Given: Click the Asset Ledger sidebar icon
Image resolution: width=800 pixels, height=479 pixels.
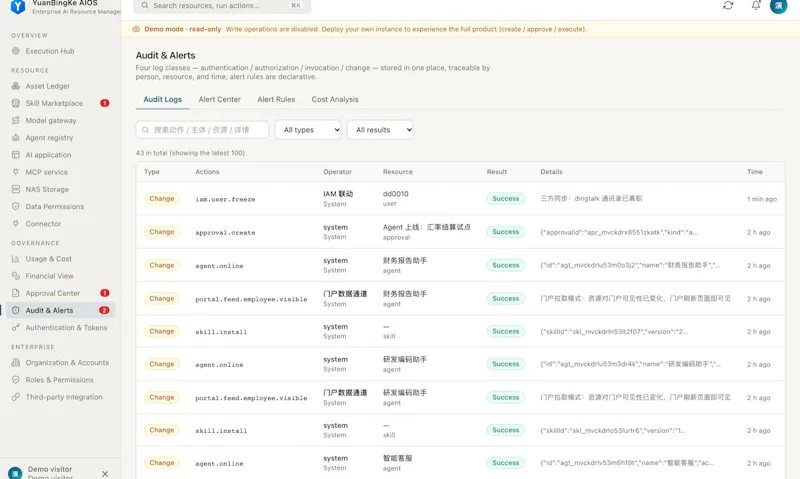Looking at the screenshot, I should point(16,86).
